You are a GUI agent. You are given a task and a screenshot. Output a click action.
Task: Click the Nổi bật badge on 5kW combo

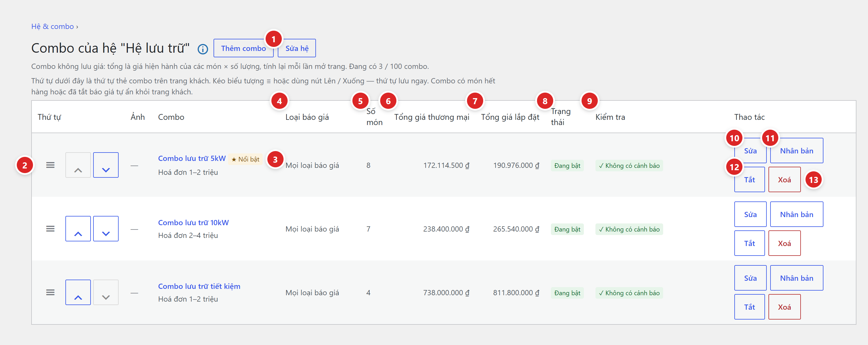pos(245,159)
